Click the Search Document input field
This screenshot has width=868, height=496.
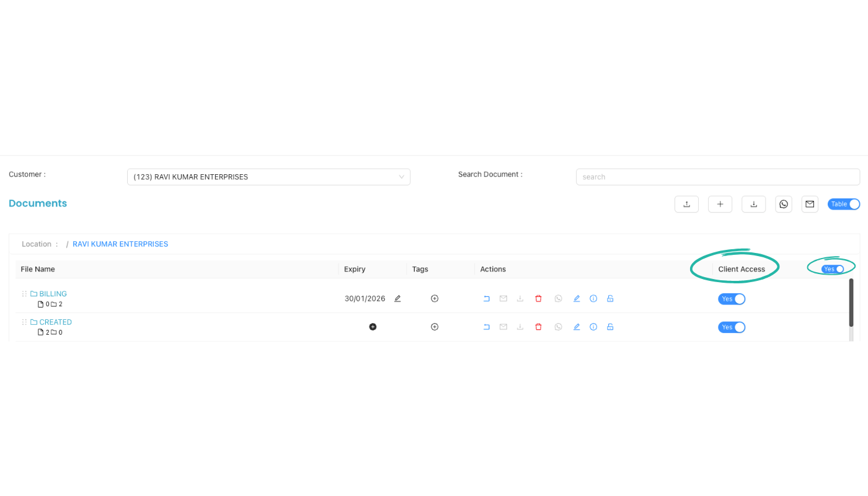pos(717,177)
